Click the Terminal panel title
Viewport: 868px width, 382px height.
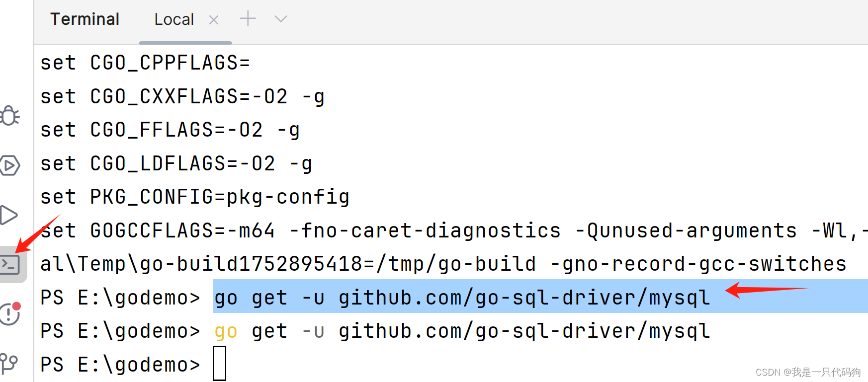coord(85,19)
